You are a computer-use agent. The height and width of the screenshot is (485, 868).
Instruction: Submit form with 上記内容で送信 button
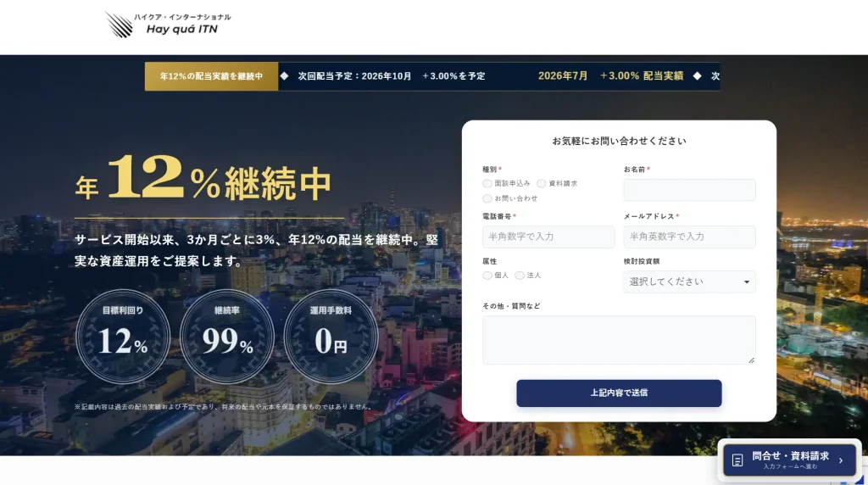tap(619, 393)
